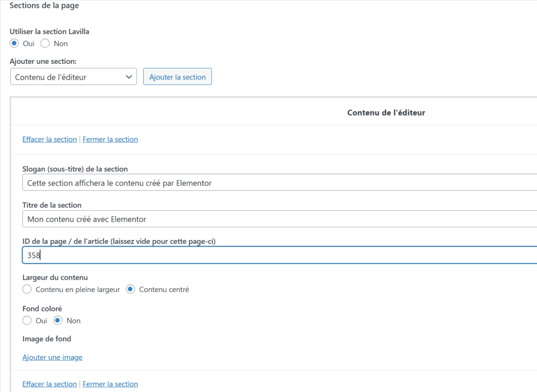This screenshot has width=537, height=392.
Task: Click the ID de la page input field
Action: (279, 255)
